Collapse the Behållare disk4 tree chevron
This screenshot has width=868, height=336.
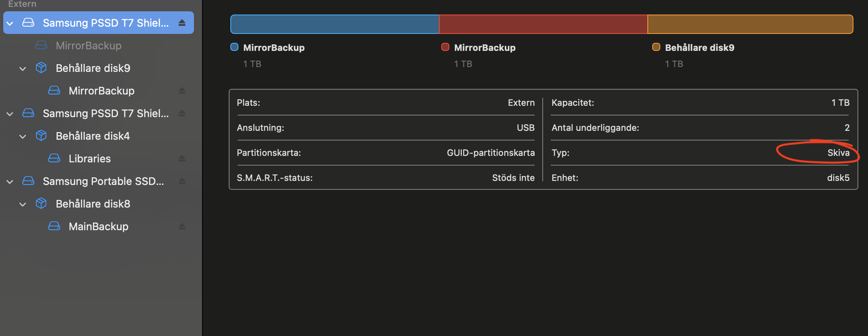(x=23, y=136)
